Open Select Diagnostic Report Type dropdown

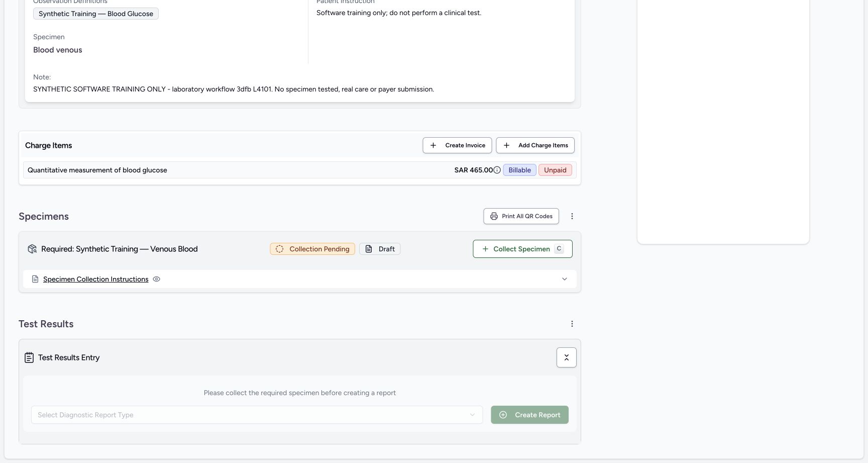(257, 415)
